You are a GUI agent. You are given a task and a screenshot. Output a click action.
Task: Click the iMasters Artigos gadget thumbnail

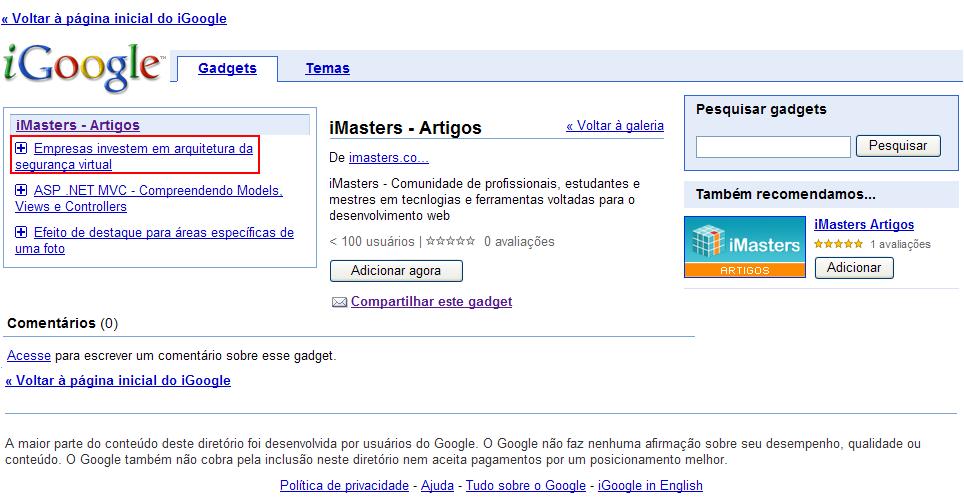pyautogui.click(x=745, y=247)
